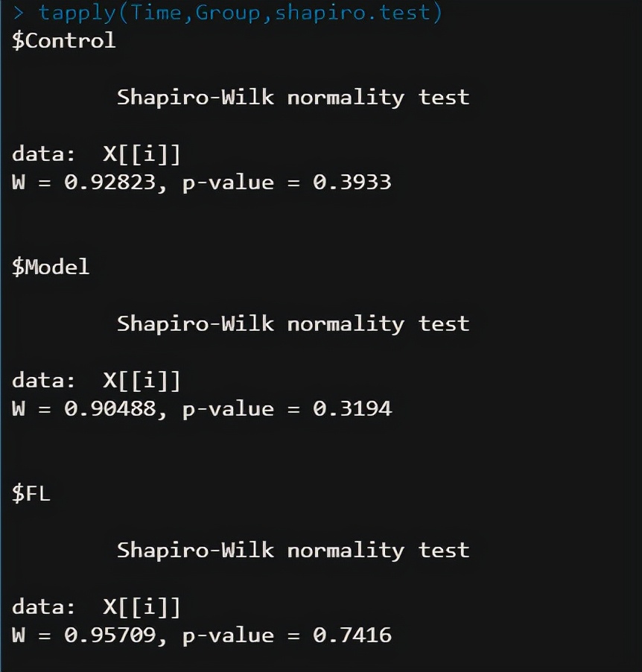Image resolution: width=642 pixels, height=672 pixels.
Task: Click the data X[[i]] line under $Model
Action: click(96, 381)
